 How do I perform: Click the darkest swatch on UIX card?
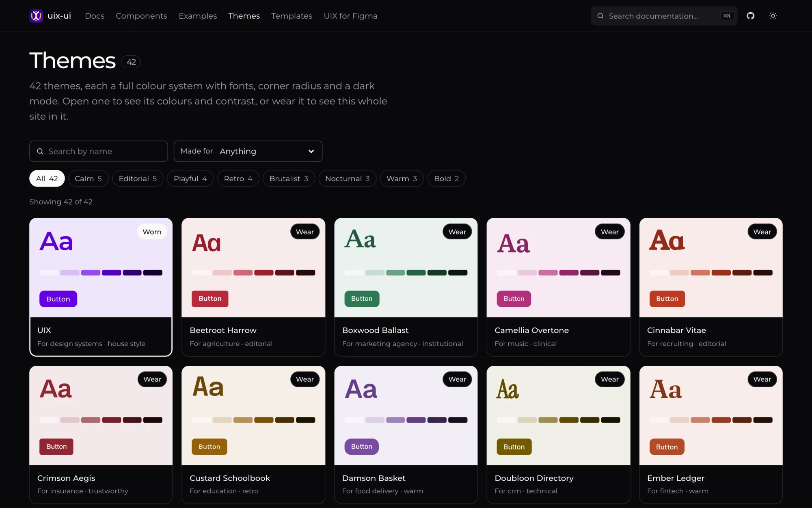[153, 273]
